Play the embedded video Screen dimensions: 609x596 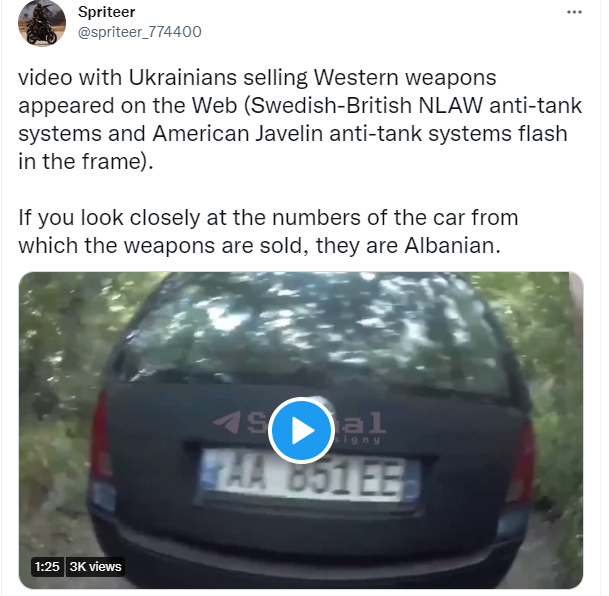pyautogui.click(x=301, y=430)
